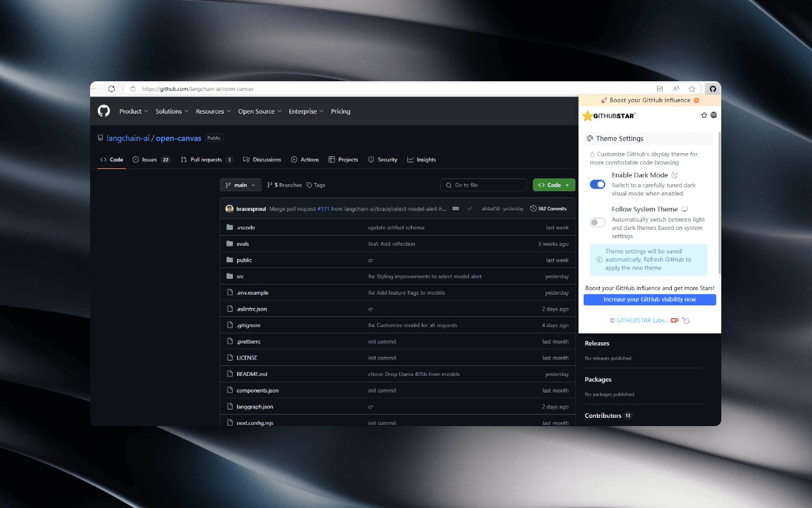Screen dimensions: 812x508
Task: Click the README.md file icon
Action: [x=230, y=374]
